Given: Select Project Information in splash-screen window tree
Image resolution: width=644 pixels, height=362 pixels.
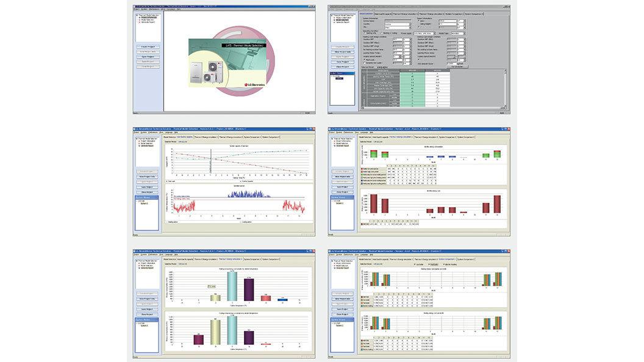Looking at the screenshot, I should point(149,17).
